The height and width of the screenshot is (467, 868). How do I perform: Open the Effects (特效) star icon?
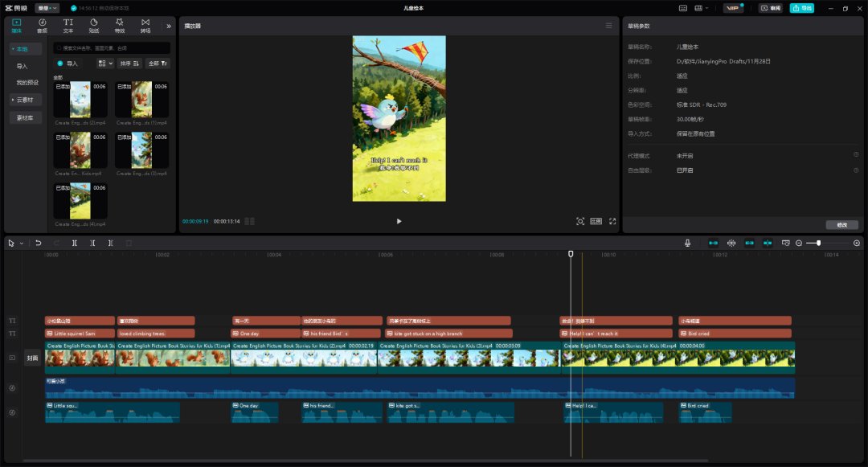pyautogui.click(x=120, y=26)
